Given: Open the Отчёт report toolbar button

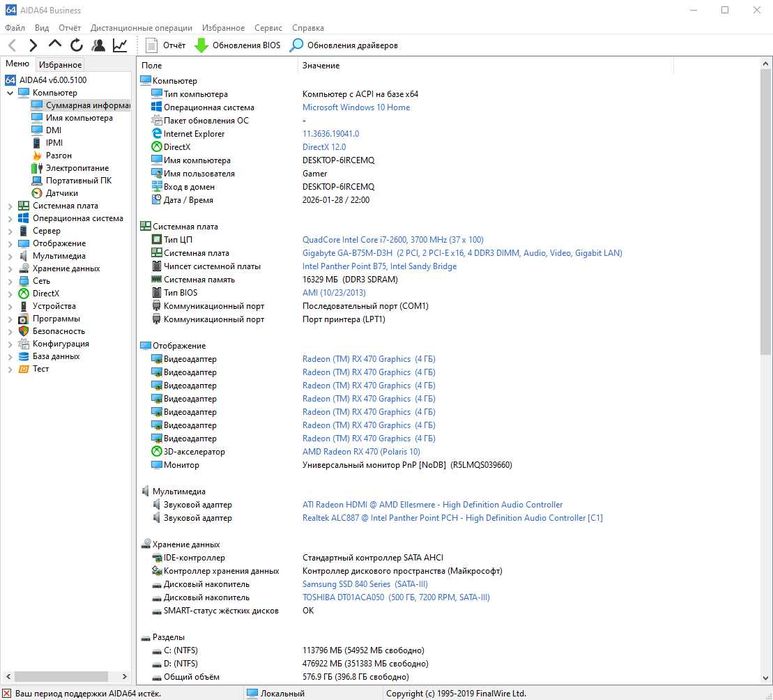Looking at the screenshot, I should (166, 45).
